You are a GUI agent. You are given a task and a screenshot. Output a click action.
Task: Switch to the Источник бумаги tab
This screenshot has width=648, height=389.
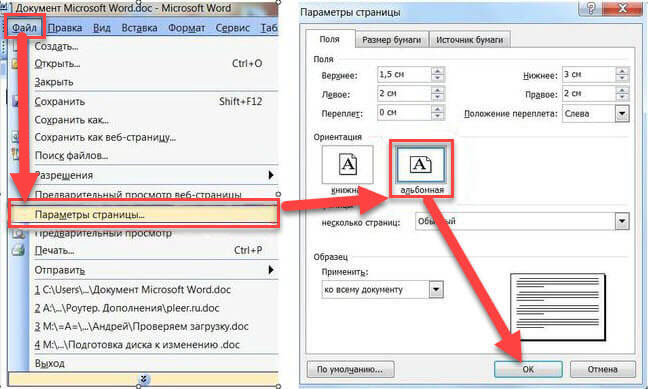tap(469, 40)
